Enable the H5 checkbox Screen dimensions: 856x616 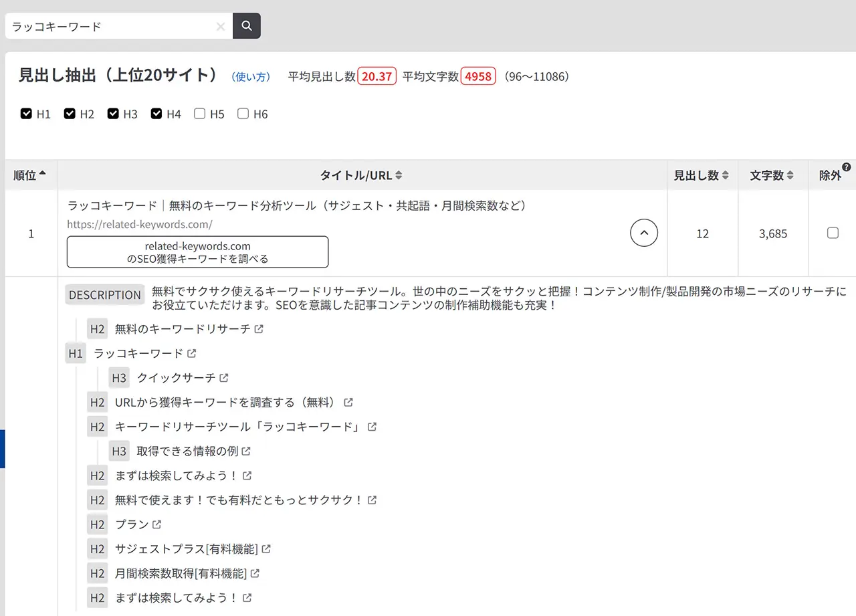200,114
